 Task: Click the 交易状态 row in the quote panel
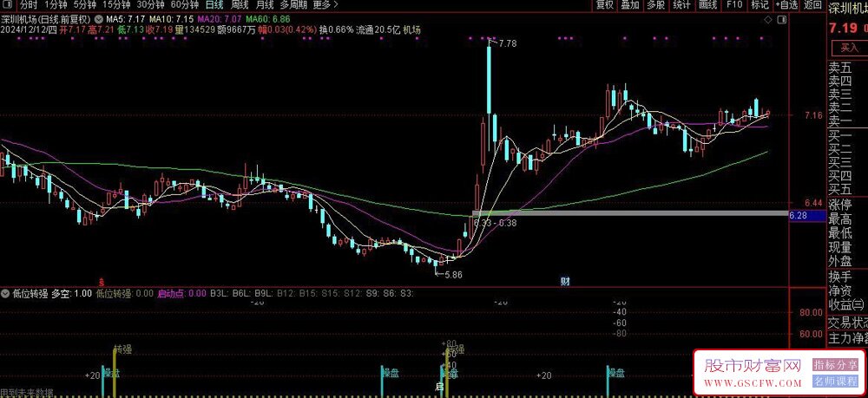coord(847,323)
